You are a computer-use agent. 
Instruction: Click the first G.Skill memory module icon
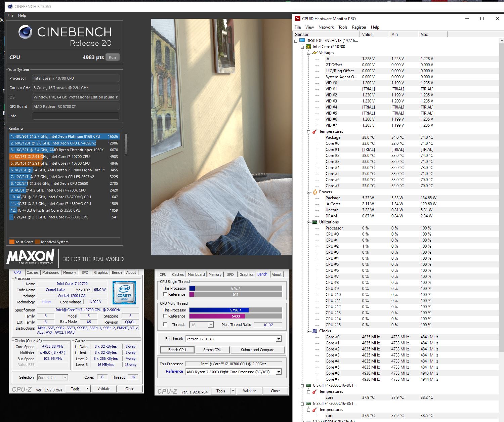[x=308, y=385]
